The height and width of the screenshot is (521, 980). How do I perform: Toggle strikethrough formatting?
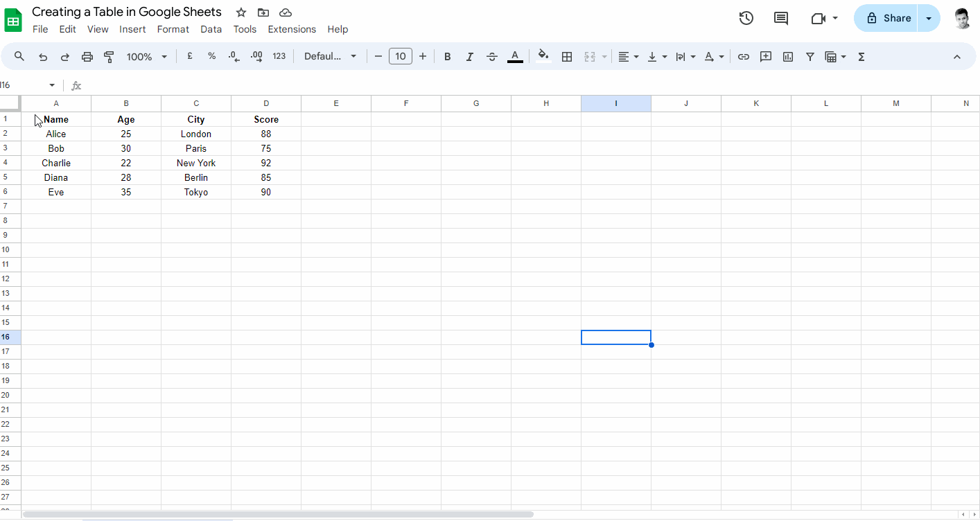(x=491, y=56)
